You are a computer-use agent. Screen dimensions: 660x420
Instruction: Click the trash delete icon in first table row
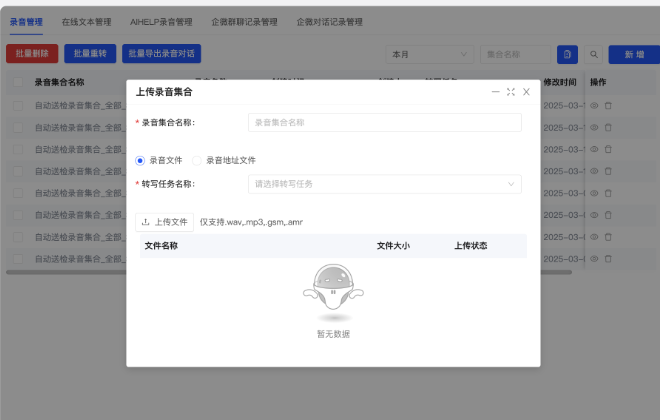tap(608, 105)
